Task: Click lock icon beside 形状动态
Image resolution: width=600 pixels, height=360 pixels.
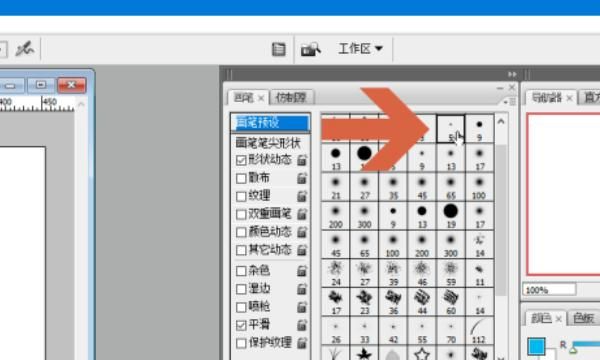Action: point(302,160)
